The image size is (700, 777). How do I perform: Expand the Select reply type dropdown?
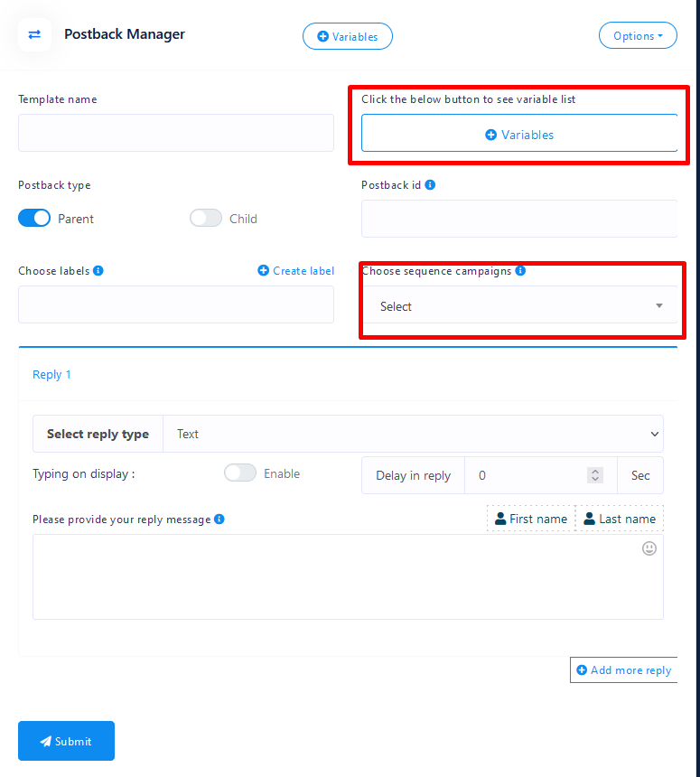[413, 434]
